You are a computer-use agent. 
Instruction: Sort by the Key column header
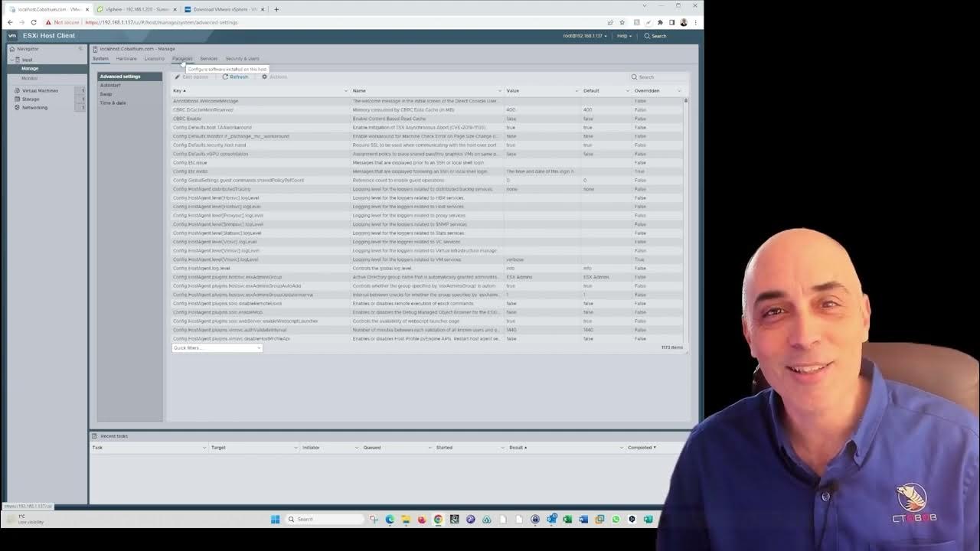[x=179, y=90]
